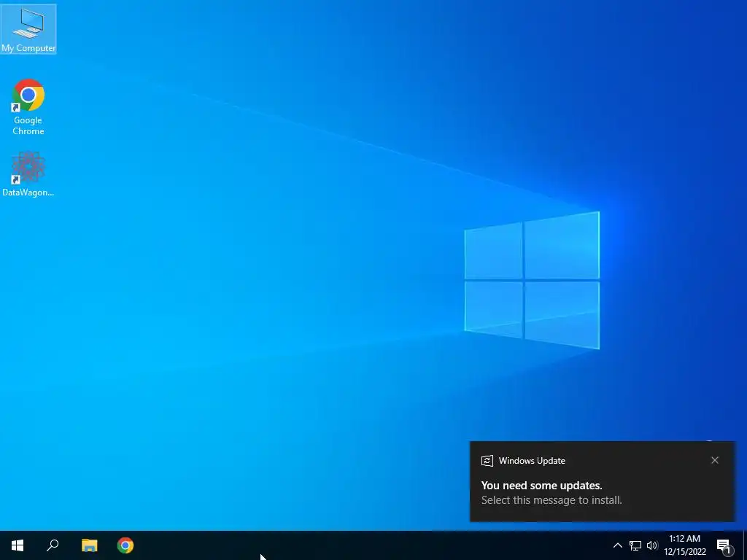
Task: Open taskbar search magnifier
Action: coord(53,545)
